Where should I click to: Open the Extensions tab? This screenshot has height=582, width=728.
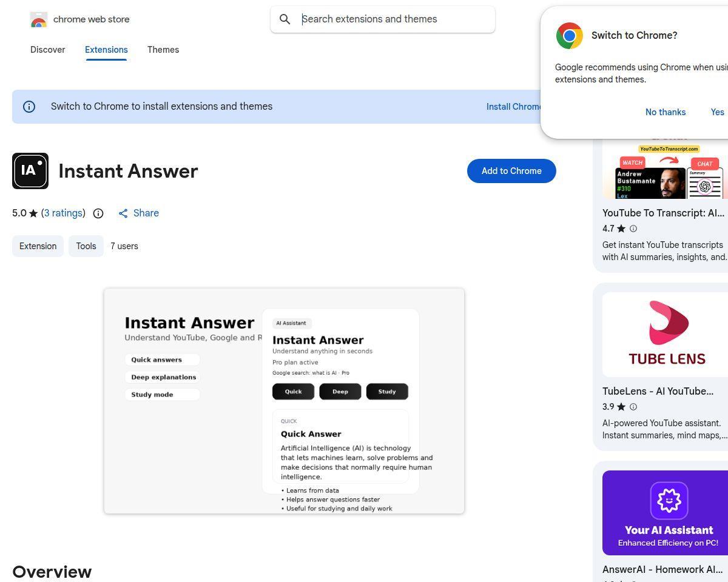(106, 50)
